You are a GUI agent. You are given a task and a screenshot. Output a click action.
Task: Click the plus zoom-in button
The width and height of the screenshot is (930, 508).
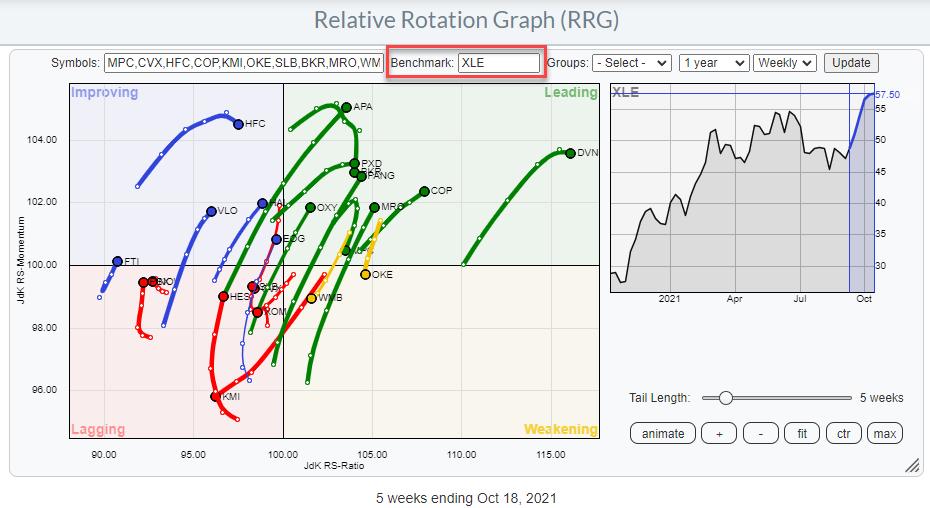pos(718,433)
